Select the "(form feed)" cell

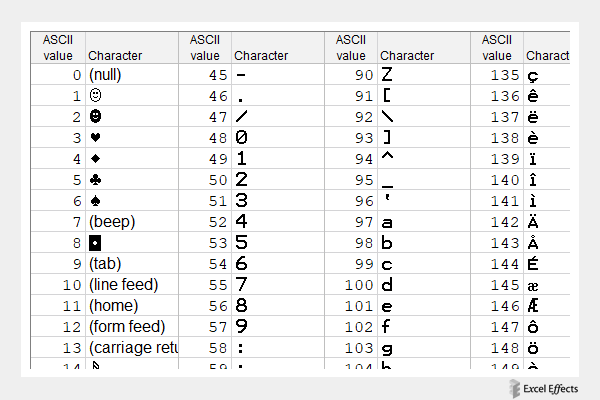point(127,327)
